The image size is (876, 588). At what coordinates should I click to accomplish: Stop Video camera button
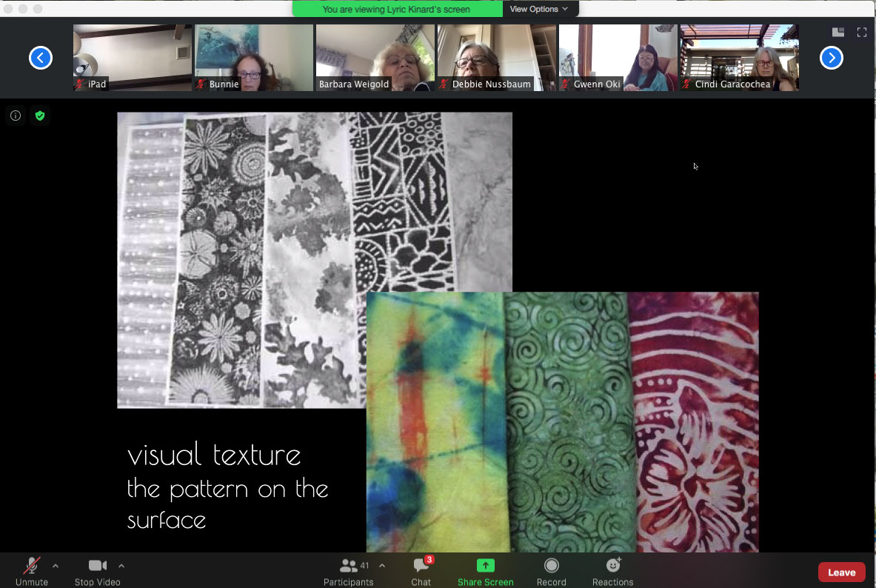point(97,571)
